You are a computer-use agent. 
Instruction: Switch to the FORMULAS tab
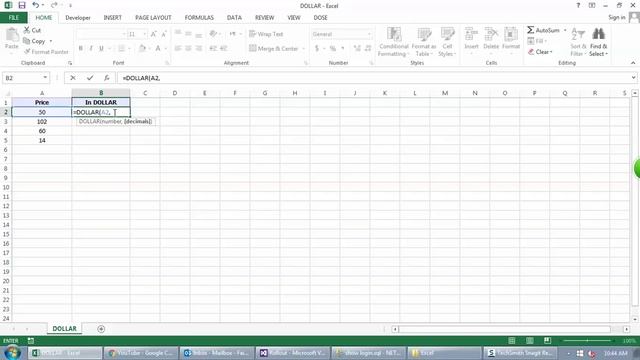tap(199, 18)
